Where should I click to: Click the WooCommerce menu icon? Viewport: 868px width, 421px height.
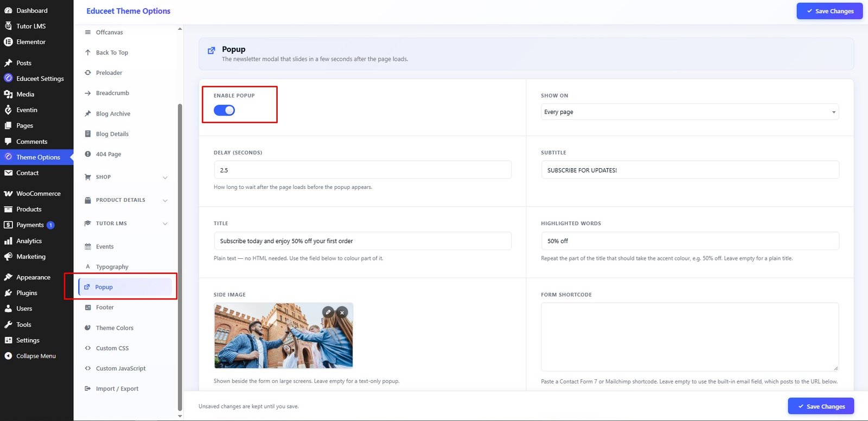pos(8,194)
